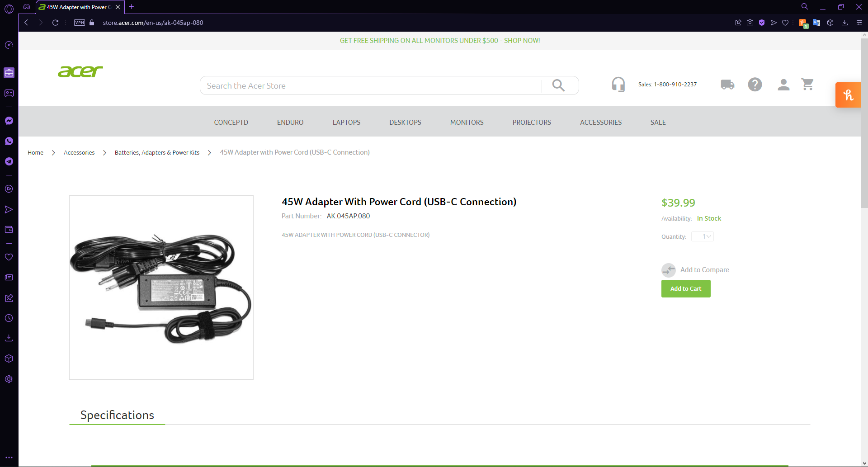Image resolution: width=868 pixels, height=467 pixels.
Task: Click the address bar URL
Action: pos(153,23)
